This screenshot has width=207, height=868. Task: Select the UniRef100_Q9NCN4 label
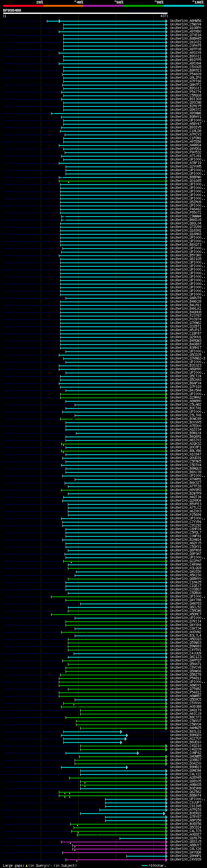click(x=186, y=771)
